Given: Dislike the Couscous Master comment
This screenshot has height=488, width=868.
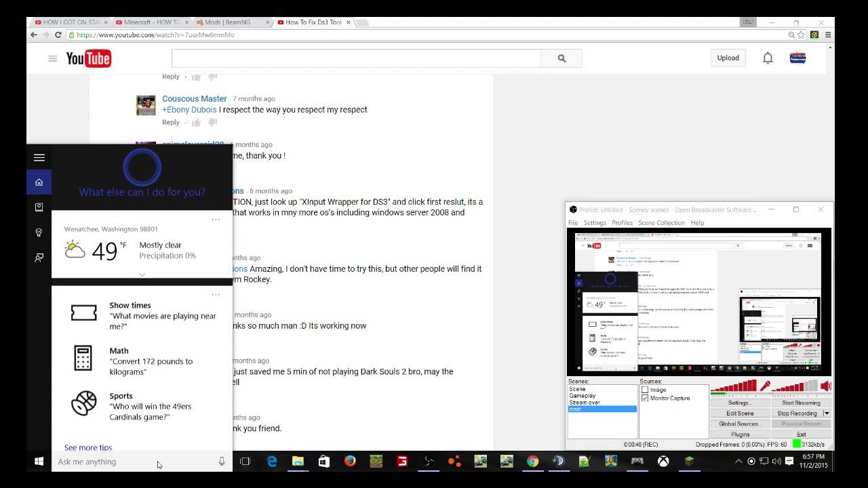Looking at the screenshot, I should [212, 123].
